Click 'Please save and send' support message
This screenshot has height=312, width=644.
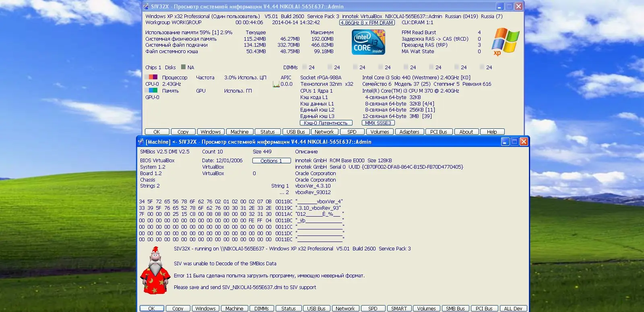245,287
